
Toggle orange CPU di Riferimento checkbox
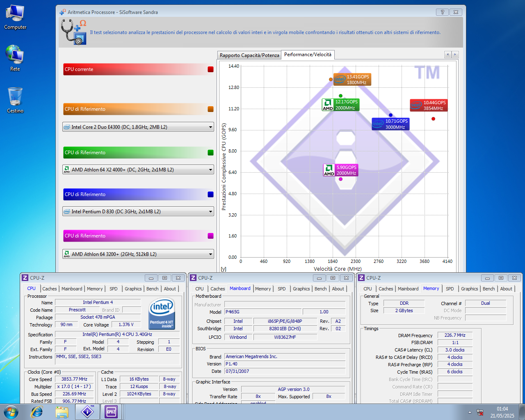210,109
